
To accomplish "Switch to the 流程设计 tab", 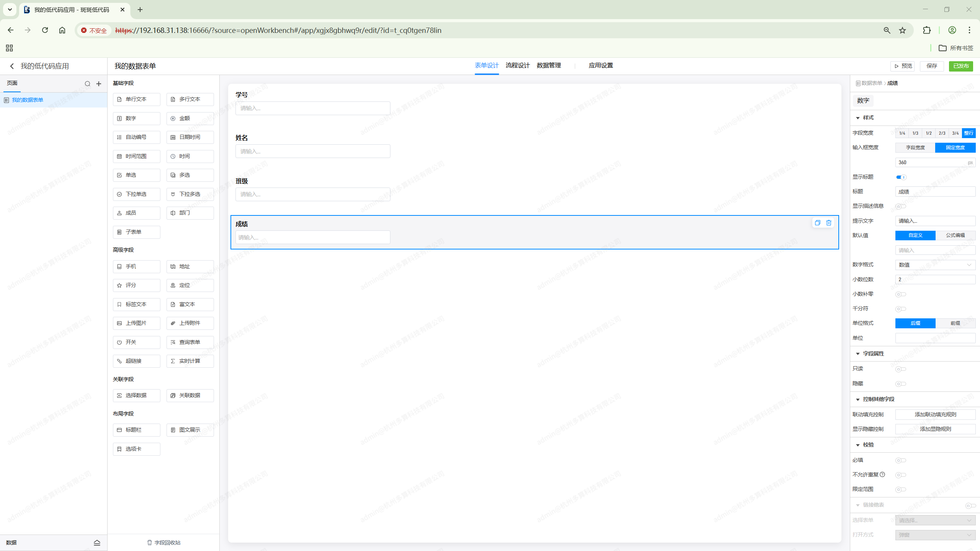I will pos(518,65).
